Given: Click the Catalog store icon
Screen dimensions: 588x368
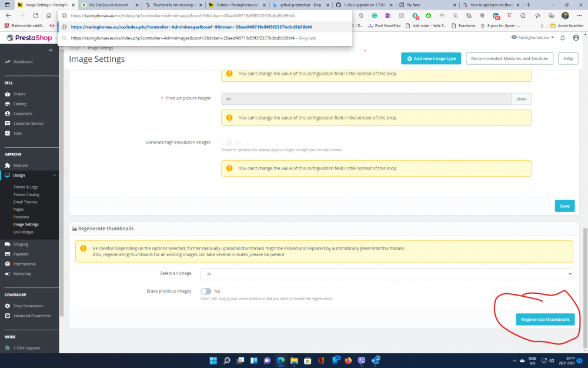Looking at the screenshot, I should (8, 104).
